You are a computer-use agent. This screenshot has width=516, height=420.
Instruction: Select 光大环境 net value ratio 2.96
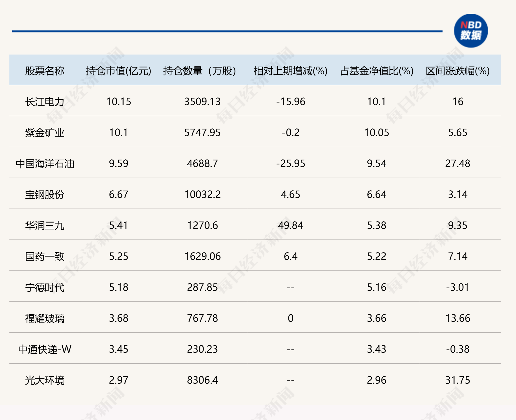[x=377, y=380]
